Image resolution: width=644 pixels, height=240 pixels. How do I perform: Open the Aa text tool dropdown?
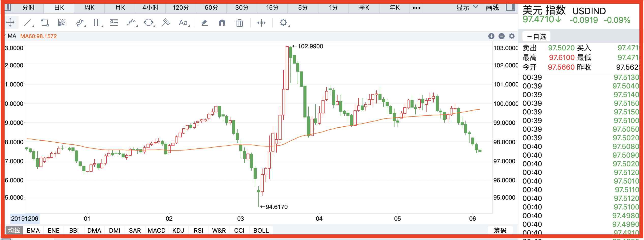pos(184,23)
